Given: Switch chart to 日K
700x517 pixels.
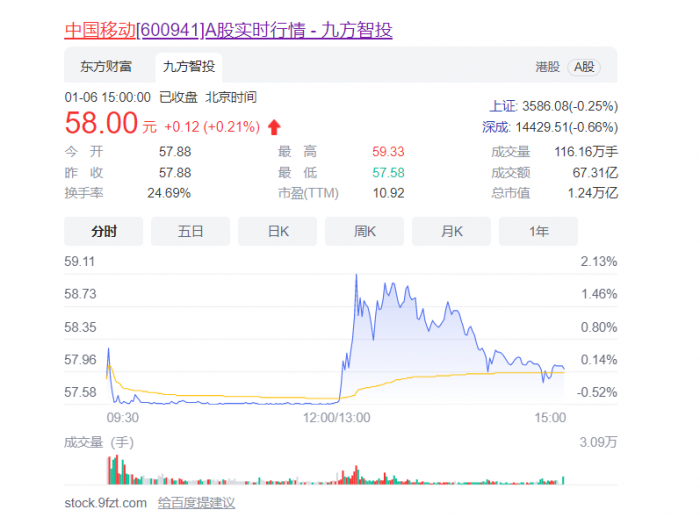Looking at the screenshot, I should click(x=278, y=231).
